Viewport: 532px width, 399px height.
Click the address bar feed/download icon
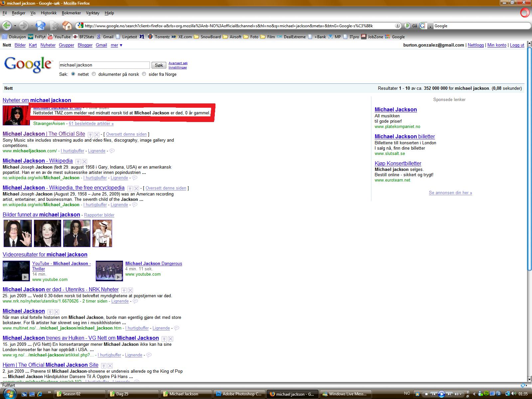397,26
